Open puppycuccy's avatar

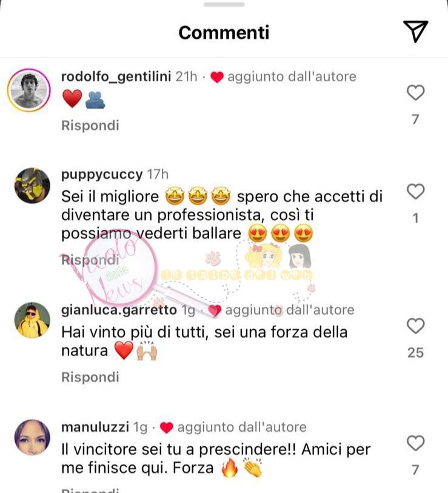click(x=32, y=186)
